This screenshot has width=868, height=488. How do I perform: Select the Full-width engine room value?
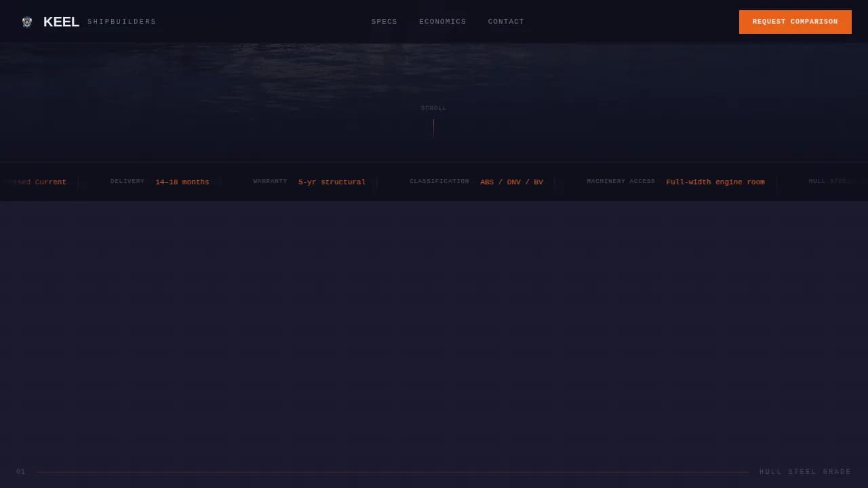pos(715,182)
